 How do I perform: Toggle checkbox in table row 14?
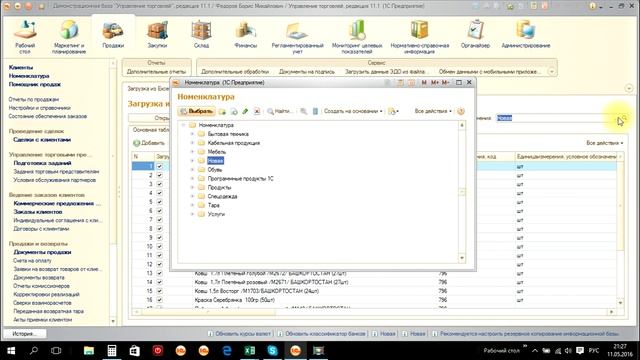click(x=160, y=282)
